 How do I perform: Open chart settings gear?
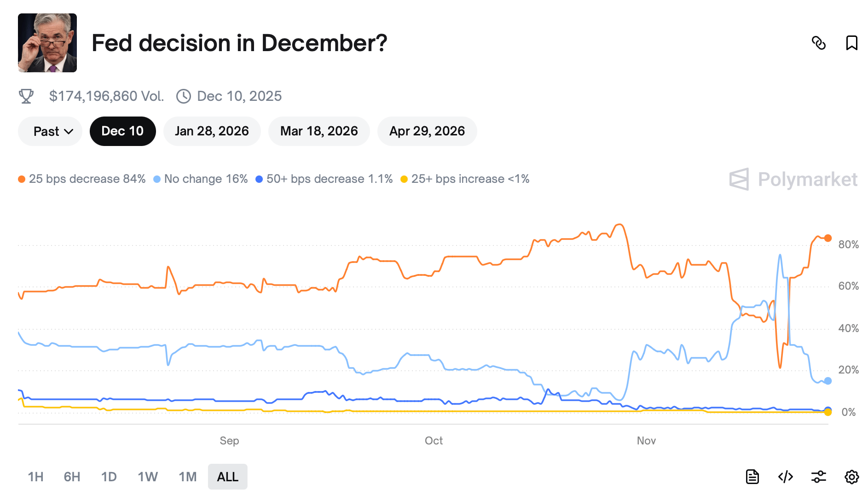(x=851, y=477)
